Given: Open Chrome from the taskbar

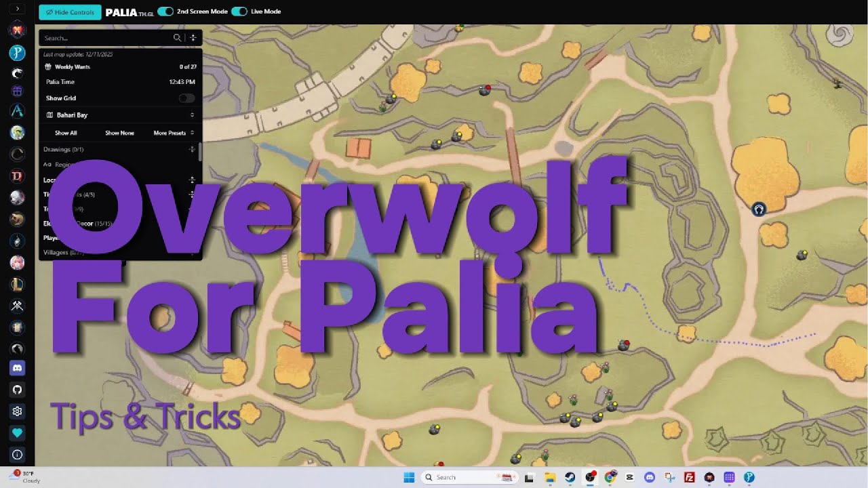Looking at the screenshot, I should (610, 477).
